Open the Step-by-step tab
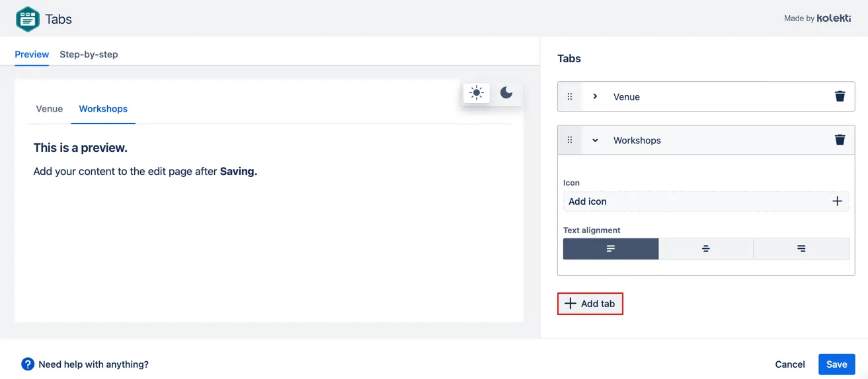 coord(89,54)
